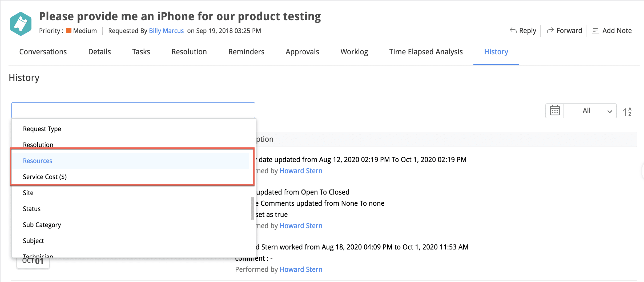The height and width of the screenshot is (282, 644).
Task: Open Billy Marcus requester profile link
Action: [x=166, y=31]
